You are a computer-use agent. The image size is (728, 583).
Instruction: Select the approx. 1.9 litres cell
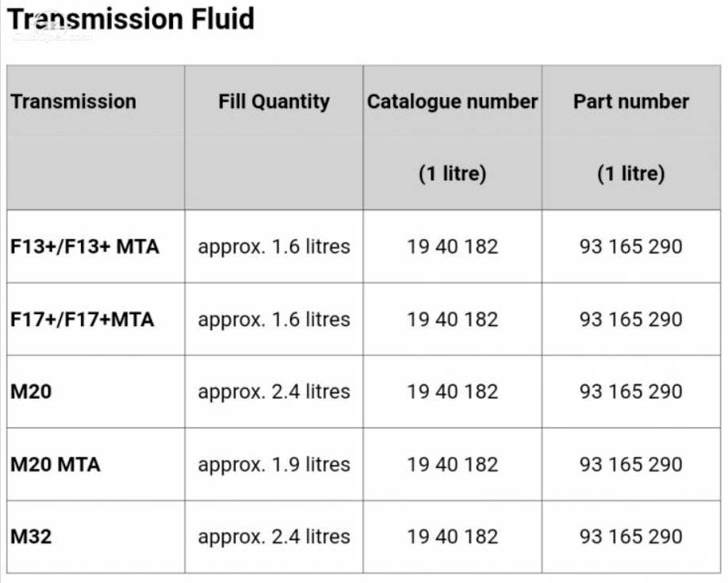[x=274, y=465]
